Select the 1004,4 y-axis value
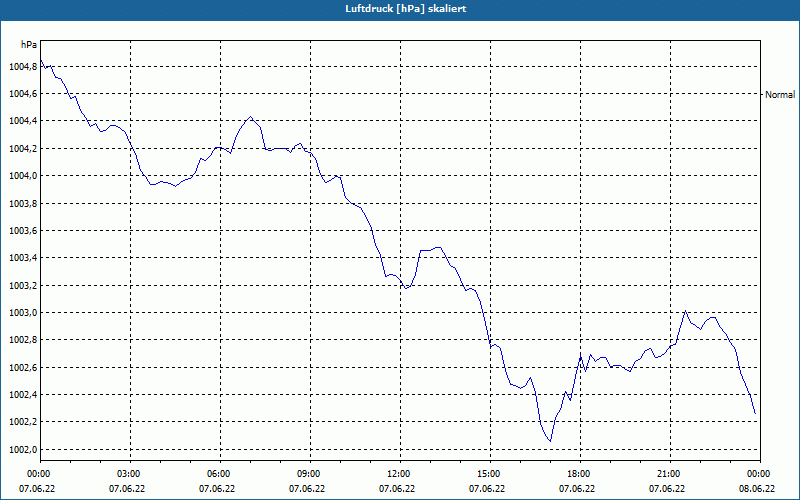This screenshot has width=800, height=500. (x=23, y=121)
